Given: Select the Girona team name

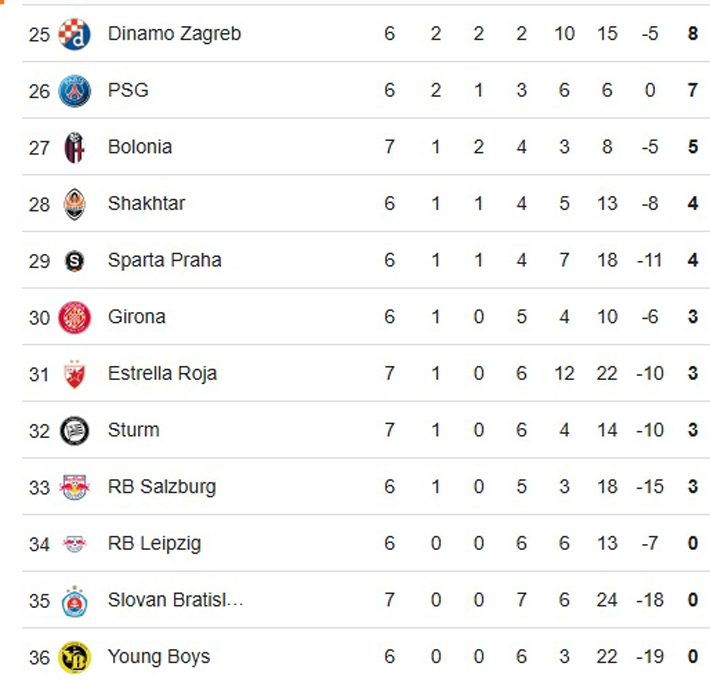Looking at the screenshot, I should point(137,317).
